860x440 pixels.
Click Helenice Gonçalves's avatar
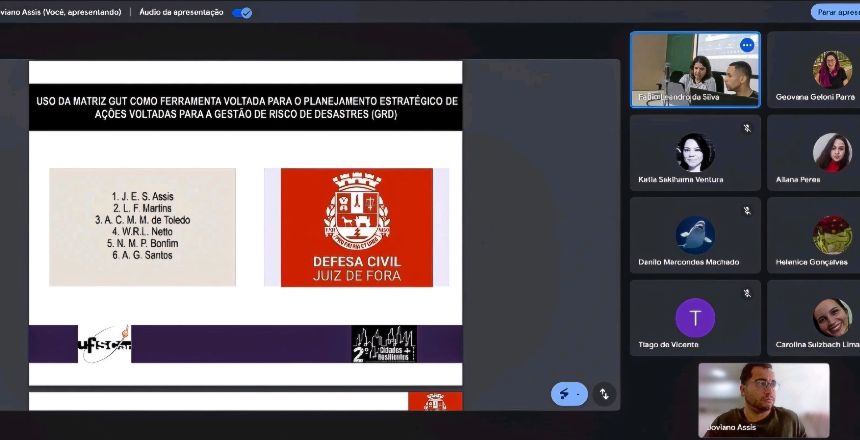pos(832,235)
